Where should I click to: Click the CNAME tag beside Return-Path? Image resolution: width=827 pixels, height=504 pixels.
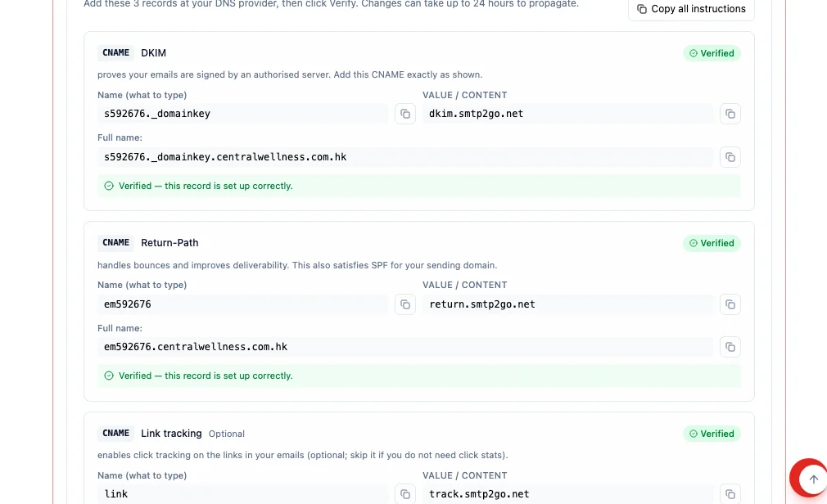tap(115, 243)
